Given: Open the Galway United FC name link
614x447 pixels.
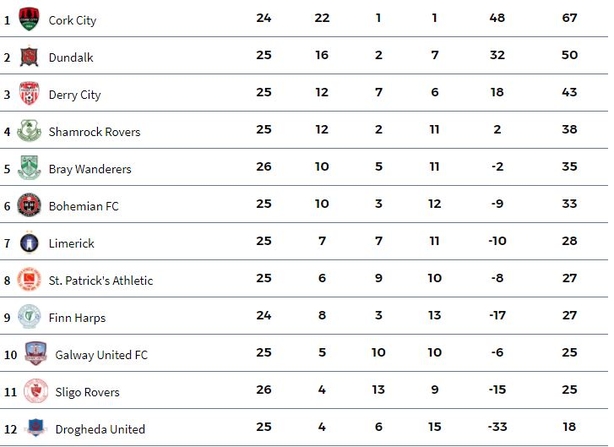Looking at the screenshot, I should point(101,355).
